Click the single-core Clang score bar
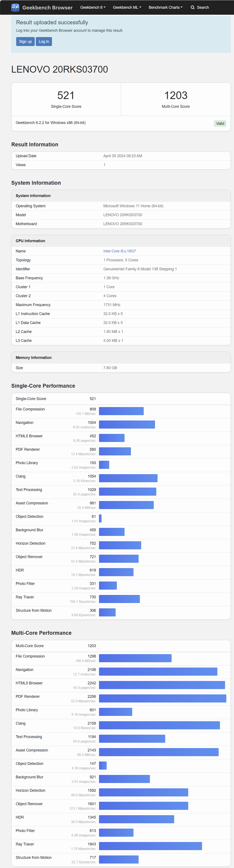234x868 pixels. point(128,478)
